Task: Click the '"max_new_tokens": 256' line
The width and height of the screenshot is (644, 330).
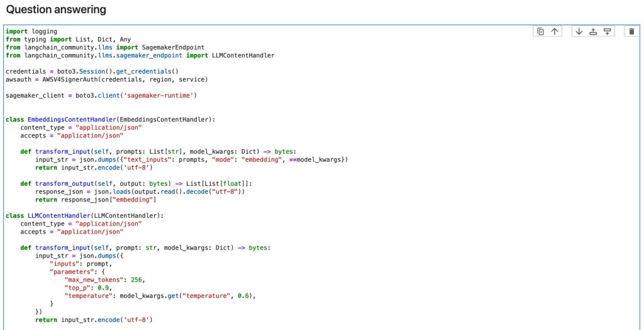Action: click(x=105, y=280)
